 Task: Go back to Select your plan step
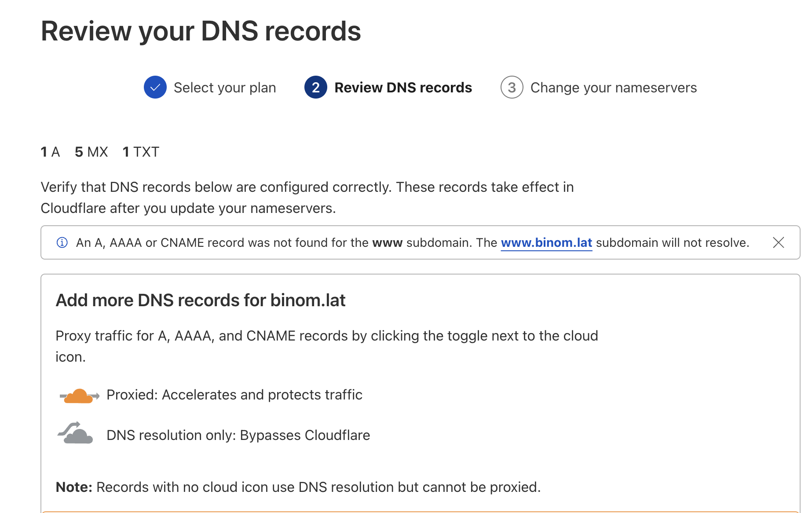tap(224, 88)
